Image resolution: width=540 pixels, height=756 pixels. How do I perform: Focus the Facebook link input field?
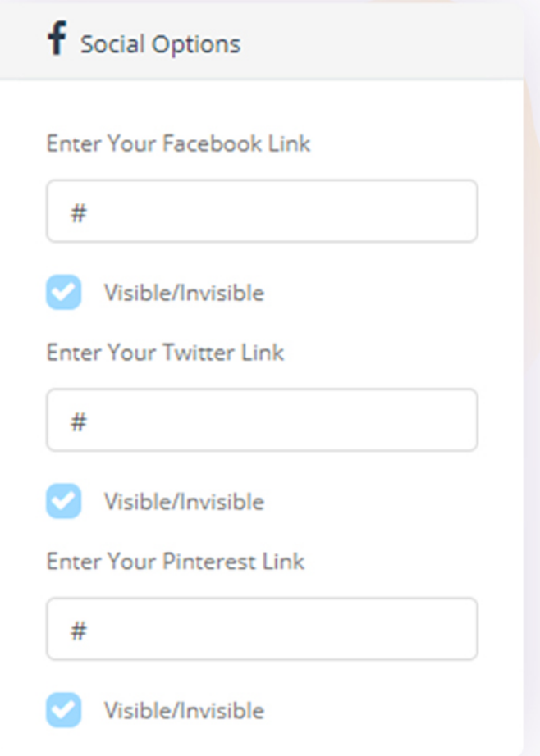click(262, 212)
